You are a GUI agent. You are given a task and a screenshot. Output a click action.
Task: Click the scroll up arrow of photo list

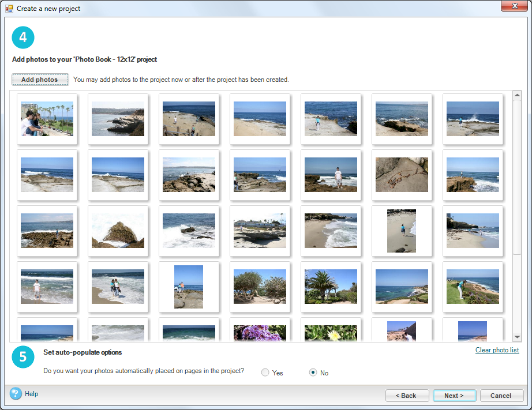pos(517,95)
